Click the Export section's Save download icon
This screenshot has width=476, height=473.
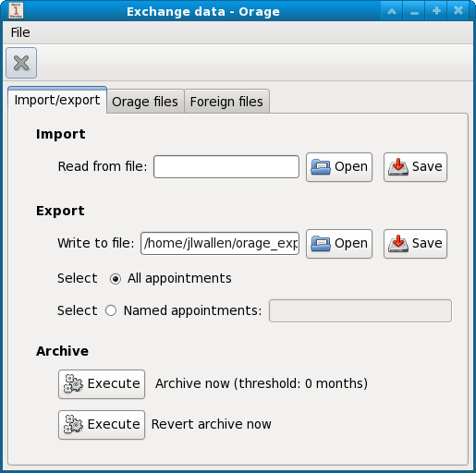[398, 244]
